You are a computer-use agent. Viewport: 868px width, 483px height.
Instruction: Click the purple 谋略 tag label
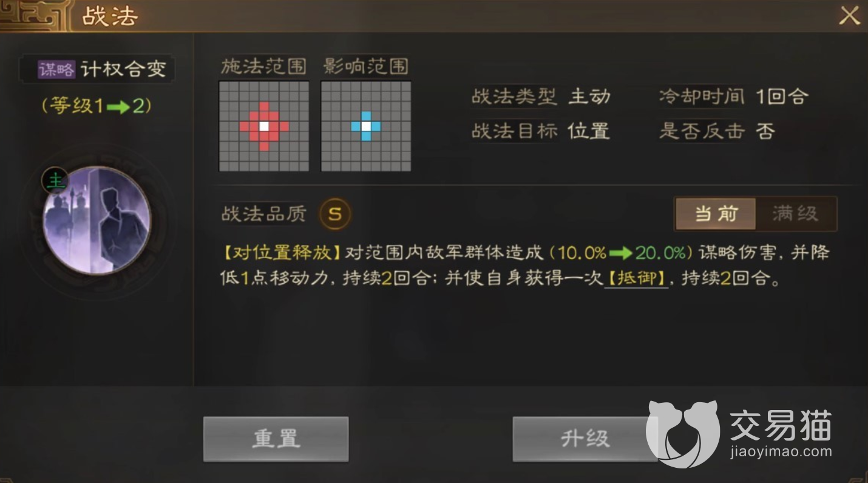[x=57, y=69]
